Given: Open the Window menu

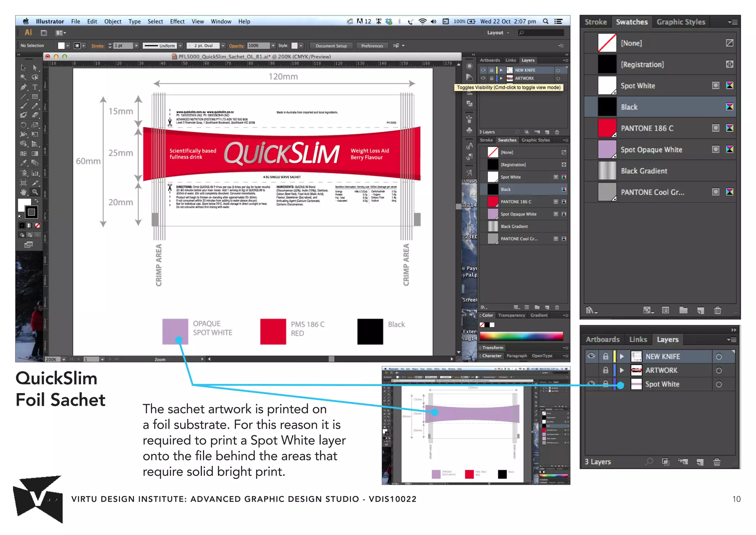Looking at the screenshot, I should [221, 21].
